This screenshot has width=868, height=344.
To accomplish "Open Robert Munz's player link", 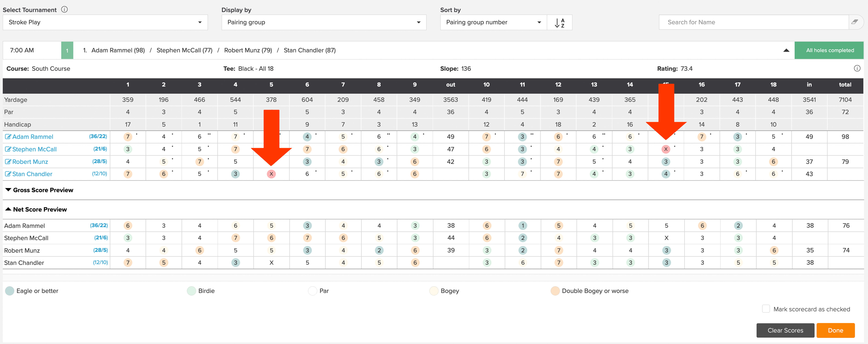I will coord(30,162).
